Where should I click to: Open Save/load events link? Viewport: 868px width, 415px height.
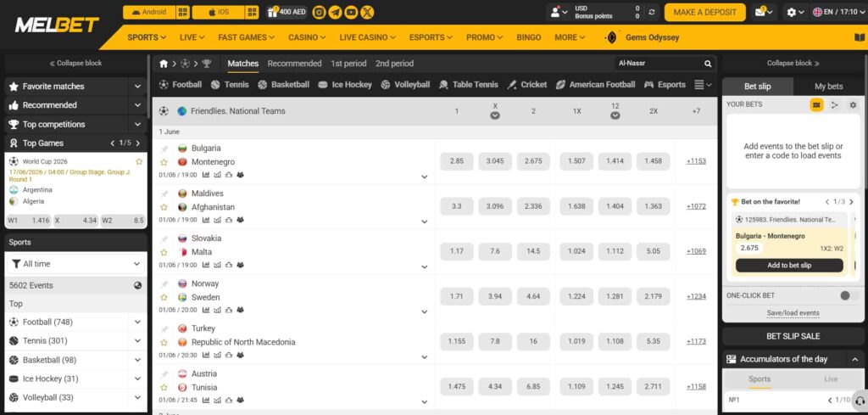click(793, 313)
